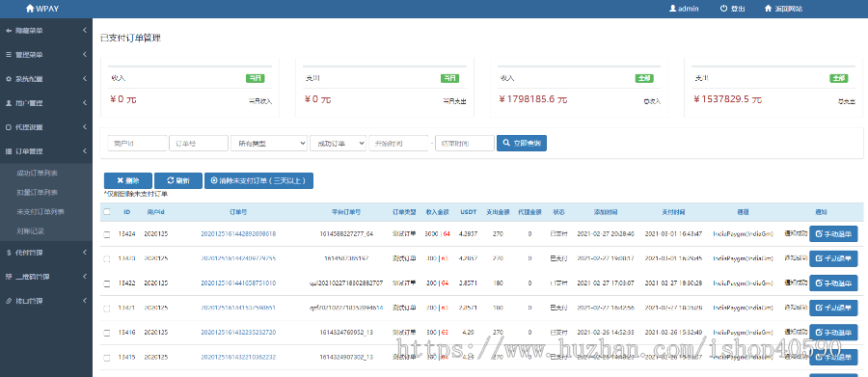Screen dimensions: 868x377
Task: Click the logout power icon
Action: [723, 9]
